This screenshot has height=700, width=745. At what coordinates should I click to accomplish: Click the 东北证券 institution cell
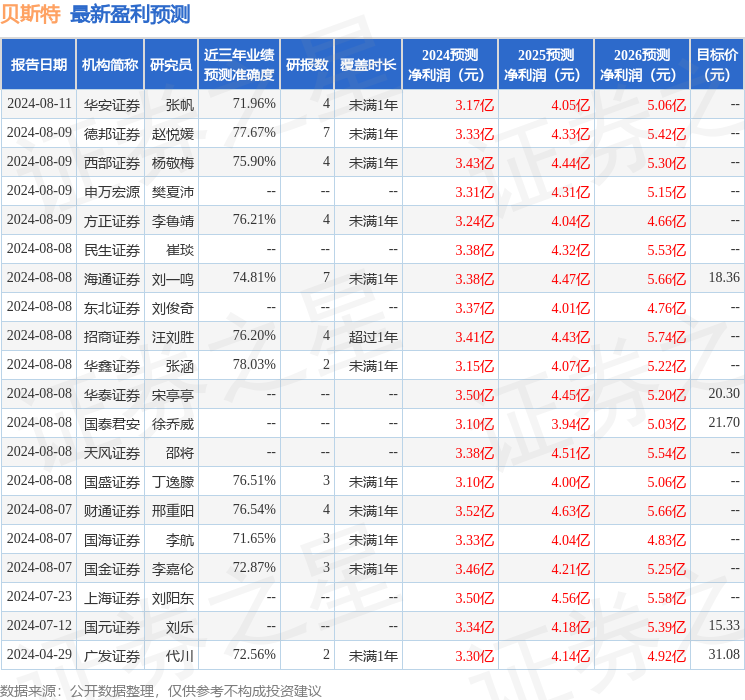click(112, 308)
